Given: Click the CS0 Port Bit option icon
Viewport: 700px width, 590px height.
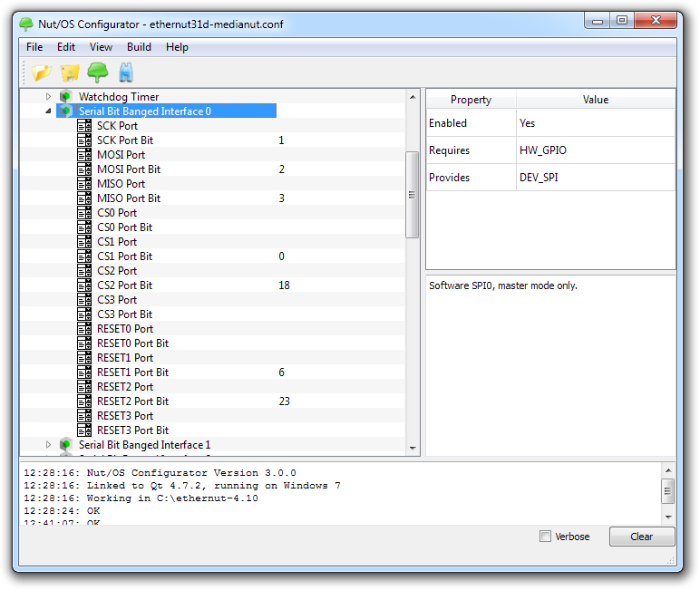Looking at the screenshot, I should [x=84, y=227].
